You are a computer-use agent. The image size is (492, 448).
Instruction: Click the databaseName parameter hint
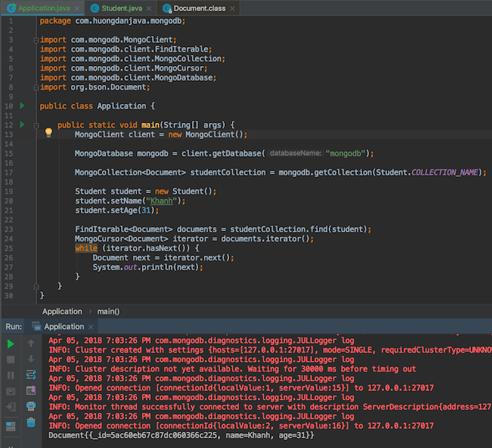295,153
